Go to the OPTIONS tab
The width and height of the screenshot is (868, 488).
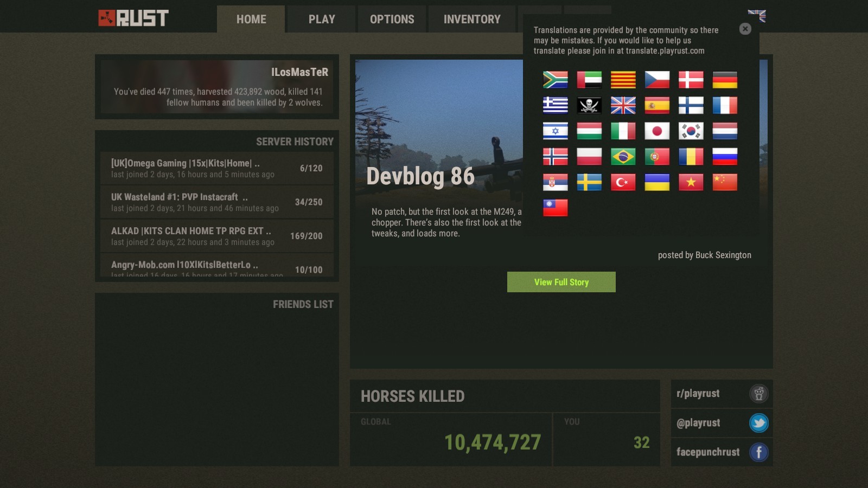(x=392, y=19)
